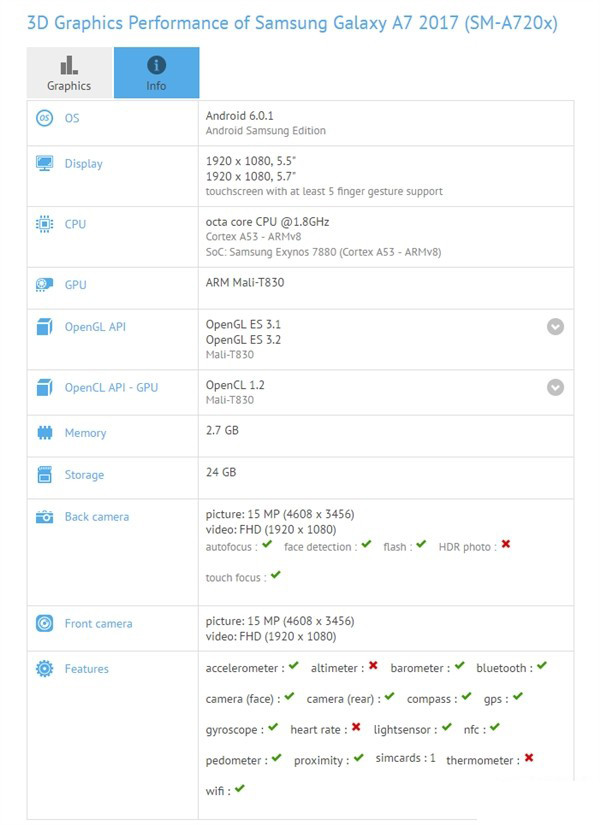Click the autofocus green check mark
Screen dimensions: 600x825
click(267, 545)
